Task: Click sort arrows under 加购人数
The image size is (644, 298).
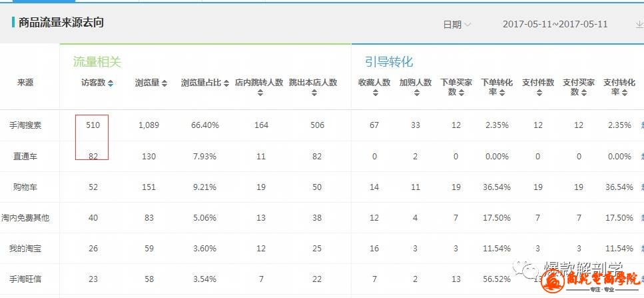Action: click(416, 93)
